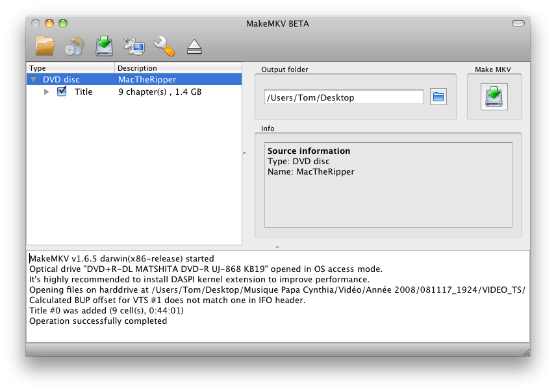The image size is (556, 392).
Task: Click the window resize grip corner
Action: coord(526,352)
